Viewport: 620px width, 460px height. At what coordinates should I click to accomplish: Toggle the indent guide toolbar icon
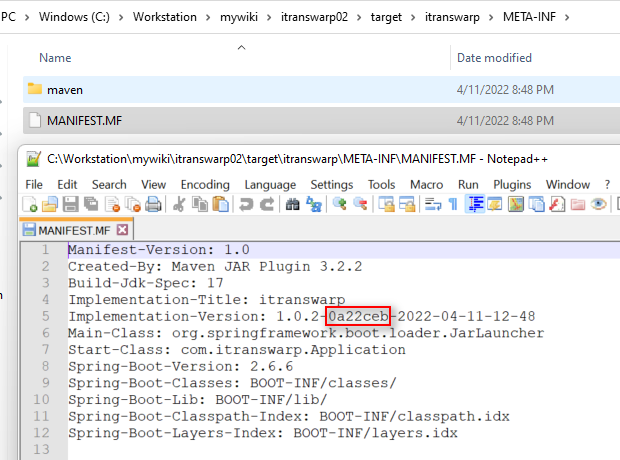click(475, 204)
